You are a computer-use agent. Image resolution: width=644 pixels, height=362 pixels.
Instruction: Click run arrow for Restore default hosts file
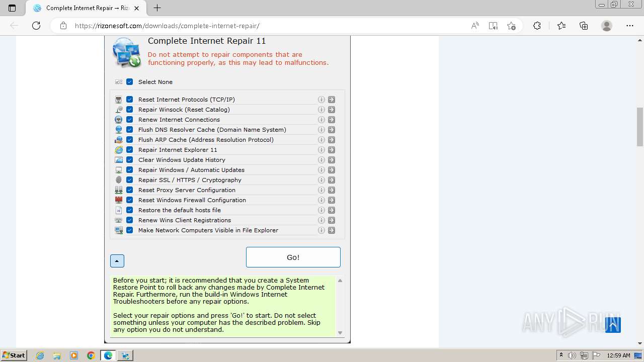click(x=332, y=210)
